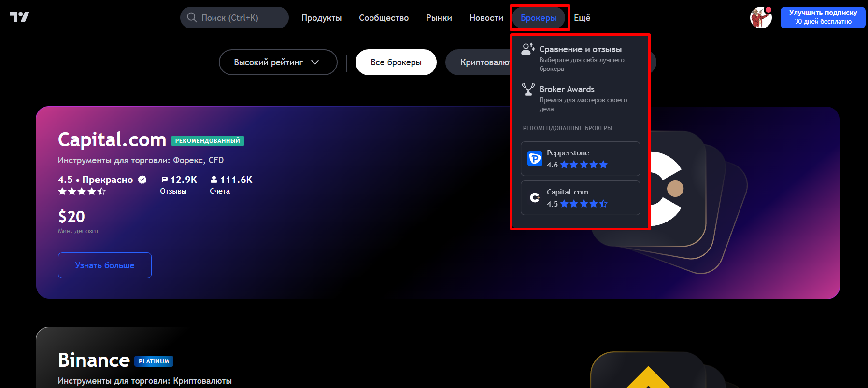Select the Криптовалюты filter tab
The image size is (868, 388).
(478, 62)
